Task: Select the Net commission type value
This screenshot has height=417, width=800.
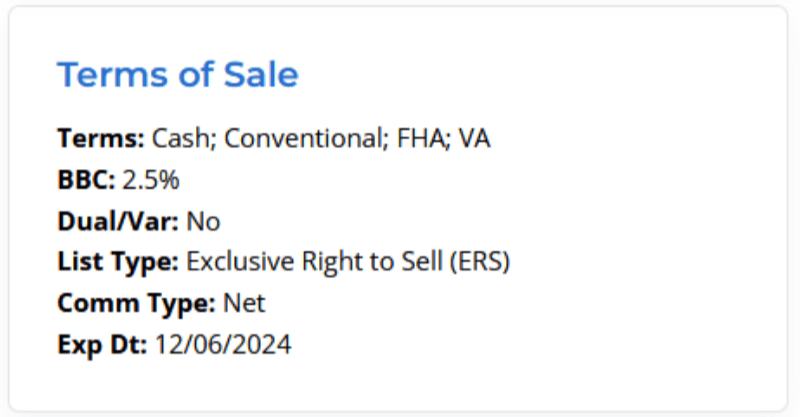Action: [x=245, y=303]
